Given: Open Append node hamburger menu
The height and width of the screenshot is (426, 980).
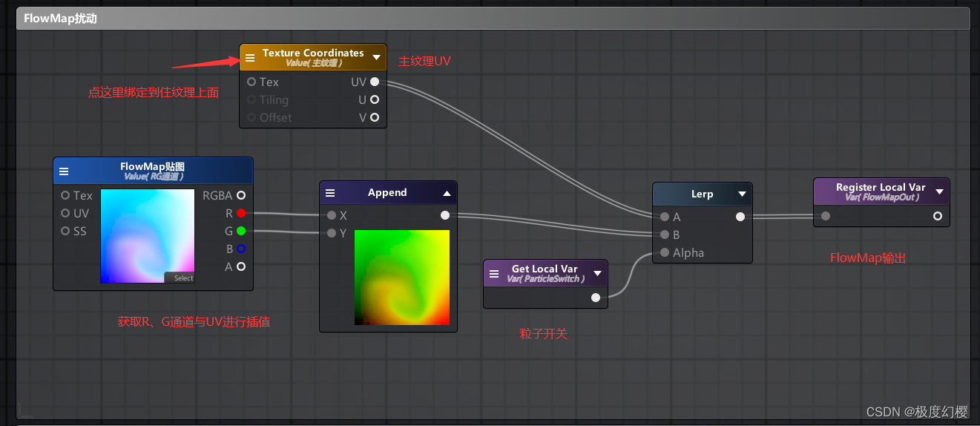Looking at the screenshot, I should (330, 193).
